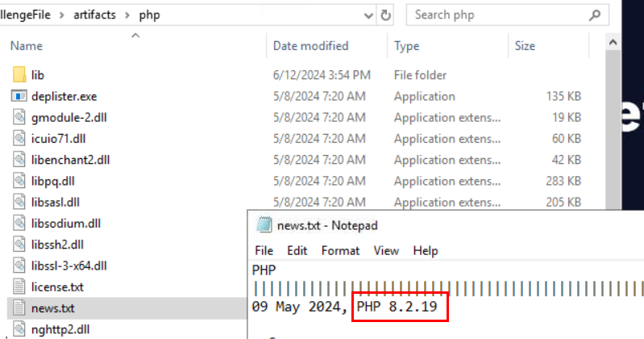Image resolution: width=644 pixels, height=339 pixels.
Task: Click the 6/12/2024 3:54 PM date
Action: pos(322,75)
